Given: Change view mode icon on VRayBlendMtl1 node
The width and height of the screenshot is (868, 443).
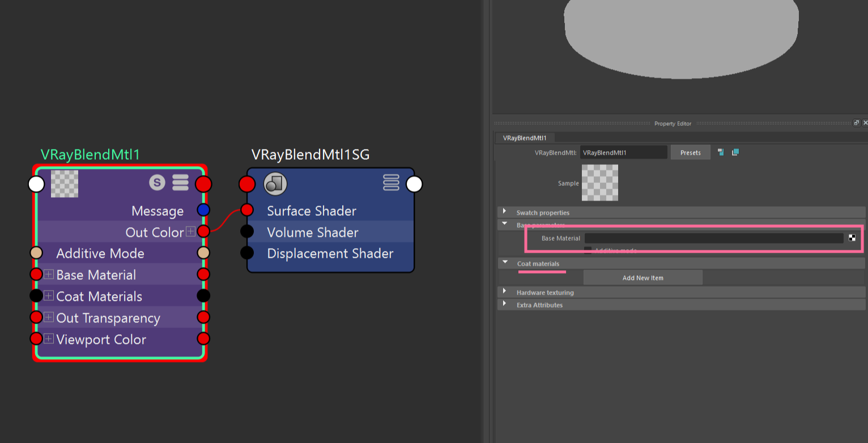Looking at the screenshot, I should tap(180, 182).
